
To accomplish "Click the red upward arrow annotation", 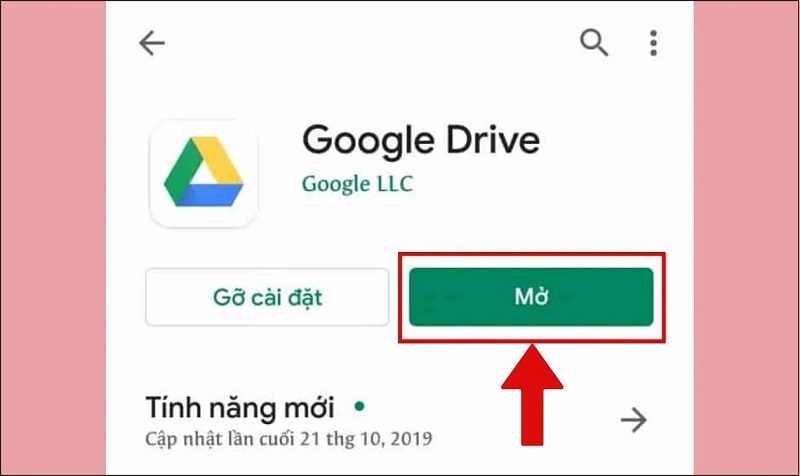I will [532, 395].
